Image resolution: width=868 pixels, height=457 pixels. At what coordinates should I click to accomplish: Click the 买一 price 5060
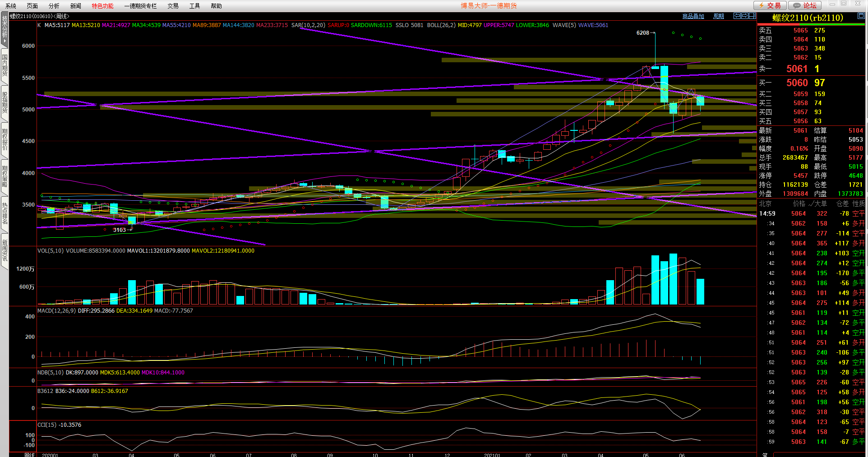797,83
